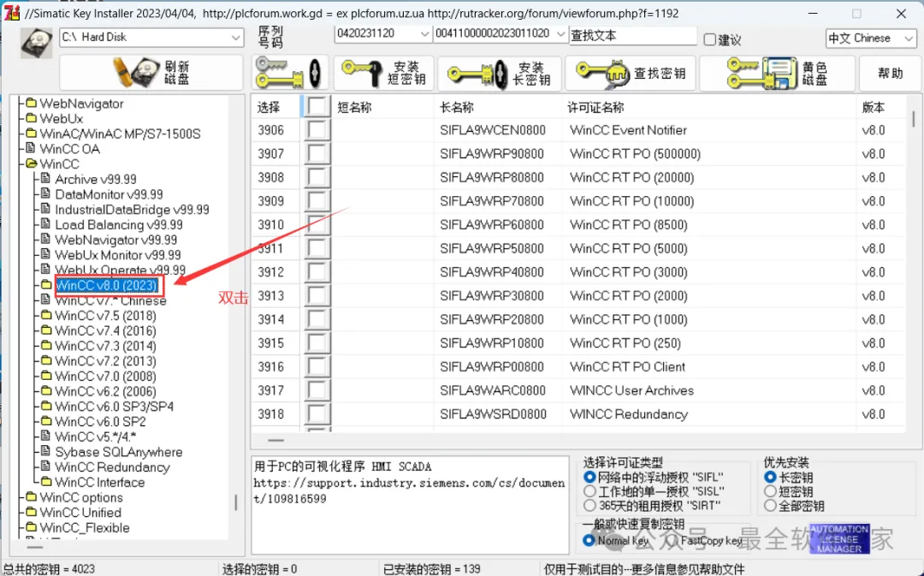
Task: Toggle the select-all checkbox in table header
Action: click(x=317, y=107)
